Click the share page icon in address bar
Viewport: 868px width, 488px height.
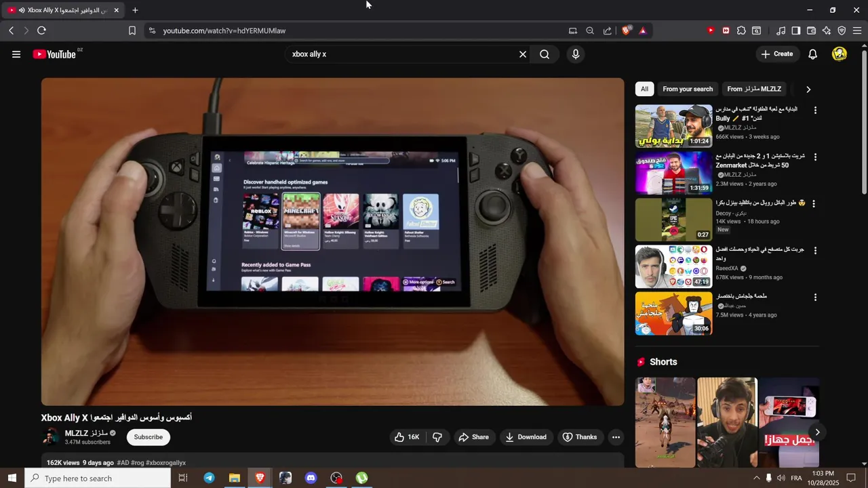click(x=607, y=30)
